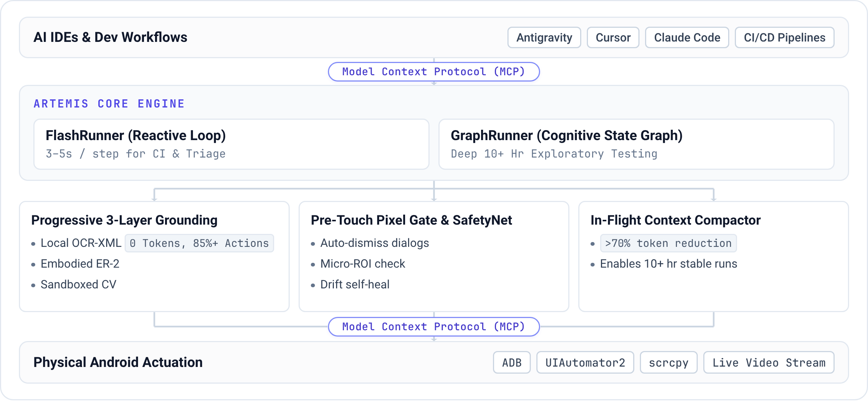Screen dimensions: 868x407
Task: Click the Antigravity tag
Action: point(544,37)
